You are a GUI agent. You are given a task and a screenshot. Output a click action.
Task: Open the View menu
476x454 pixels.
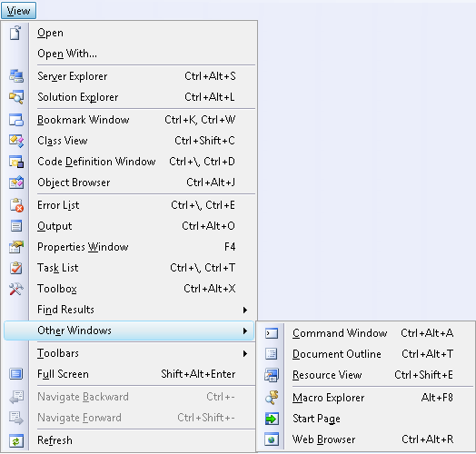[x=18, y=11]
